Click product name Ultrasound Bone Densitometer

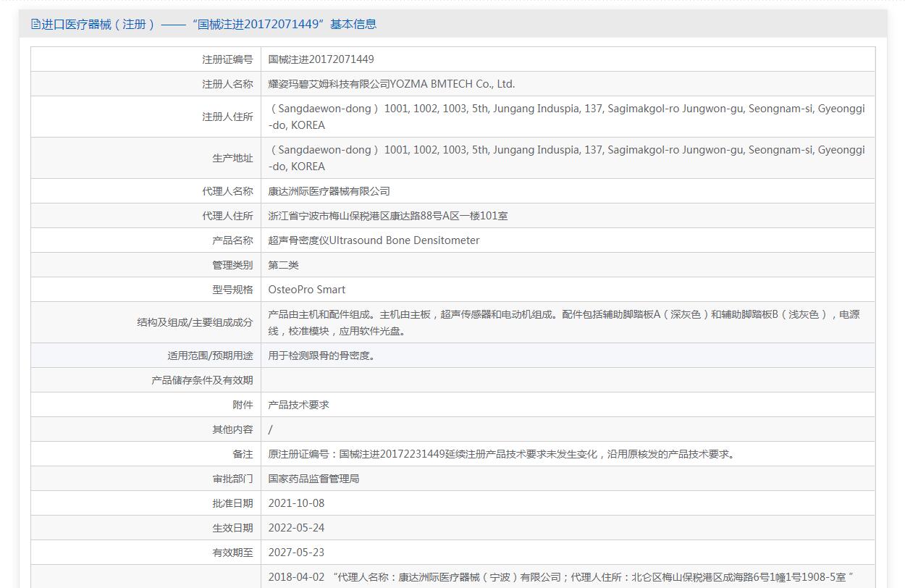pyautogui.click(x=374, y=240)
